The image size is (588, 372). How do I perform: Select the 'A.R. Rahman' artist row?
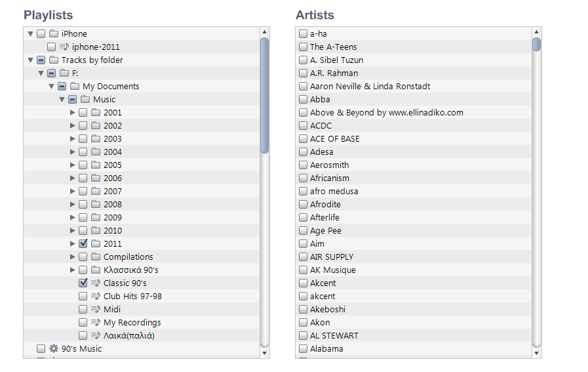414,73
